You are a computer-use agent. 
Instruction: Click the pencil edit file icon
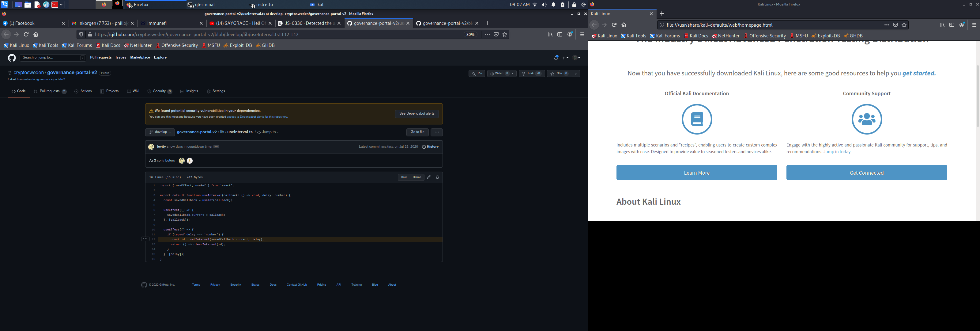429,177
